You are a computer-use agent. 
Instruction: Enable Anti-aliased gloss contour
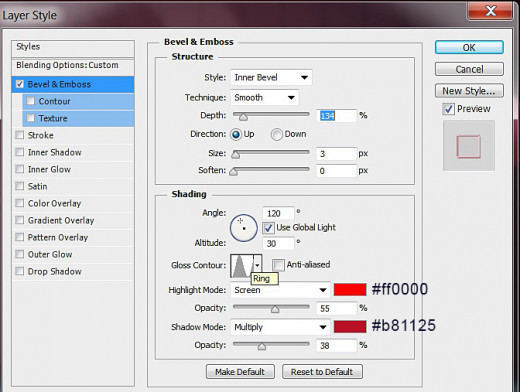pos(278,265)
